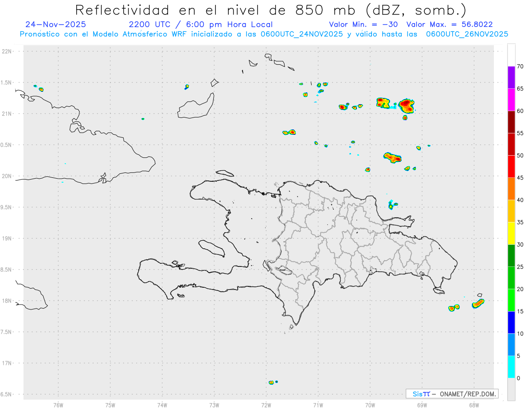Click the colorbar value label '20'

click(520, 289)
